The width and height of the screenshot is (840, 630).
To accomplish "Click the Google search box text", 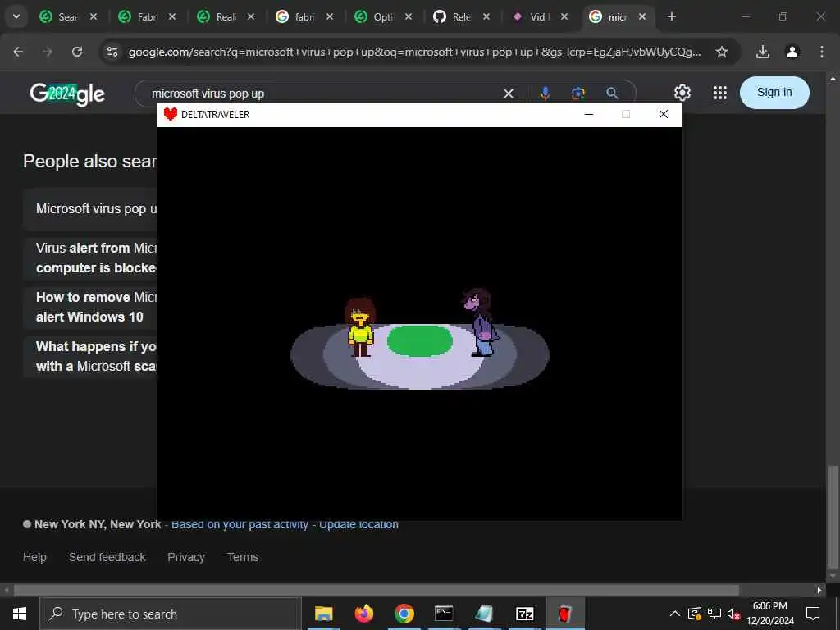I will point(208,94).
